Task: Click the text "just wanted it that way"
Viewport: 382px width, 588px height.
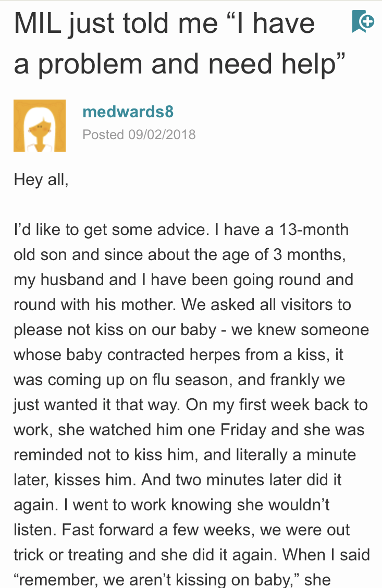Action: click(96, 405)
